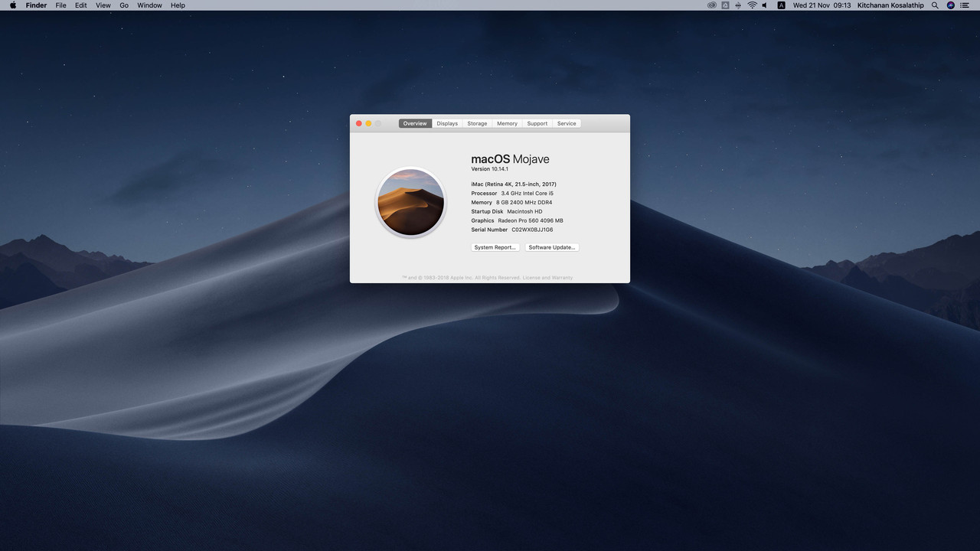
Task: Open the View menu
Action: point(103,5)
